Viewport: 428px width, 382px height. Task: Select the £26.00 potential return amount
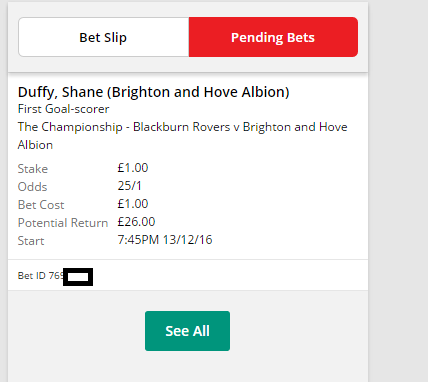[136, 222]
